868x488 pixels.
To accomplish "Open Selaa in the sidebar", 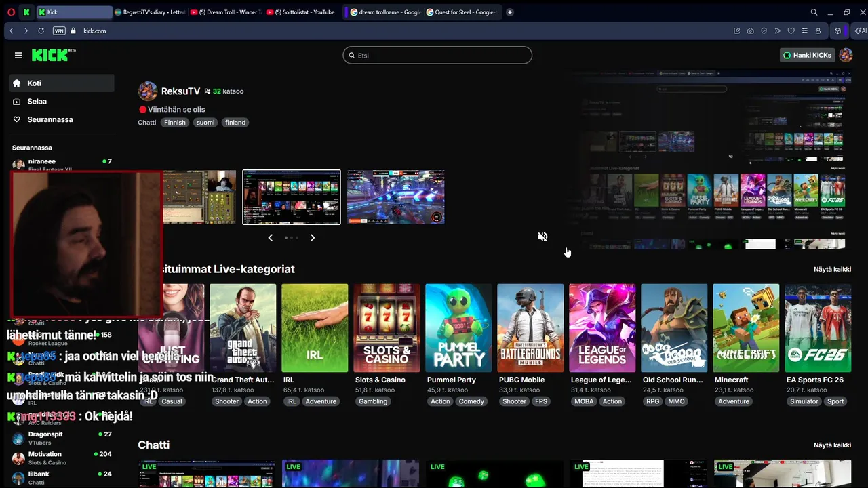I will pyautogui.click(x=62, y=101).
